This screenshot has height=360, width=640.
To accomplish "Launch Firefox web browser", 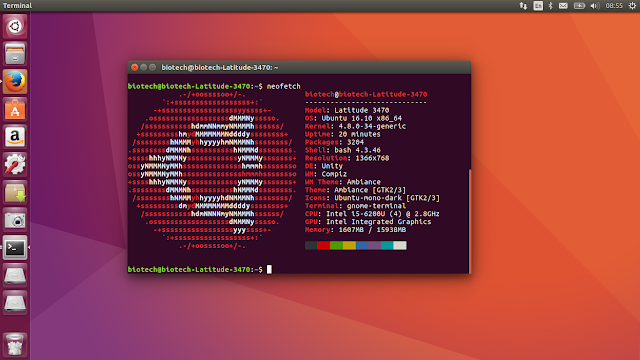I will (x=15, y=82).
